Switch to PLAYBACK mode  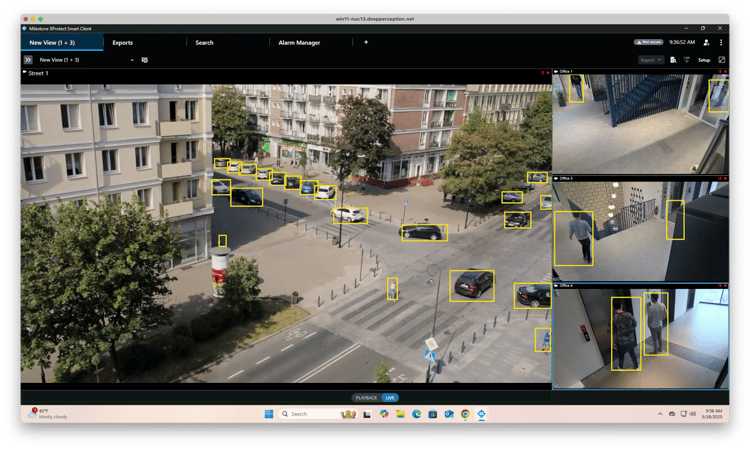coord(366,397)
